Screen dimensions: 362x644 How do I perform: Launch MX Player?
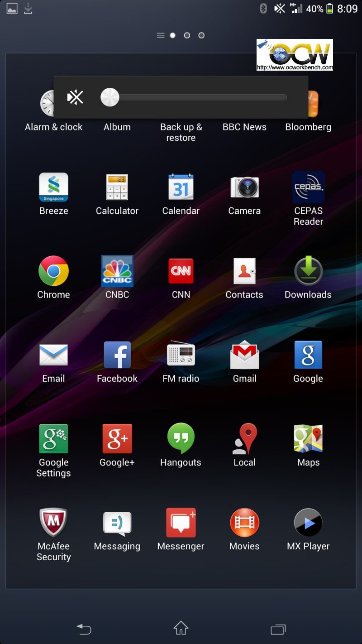308,523
